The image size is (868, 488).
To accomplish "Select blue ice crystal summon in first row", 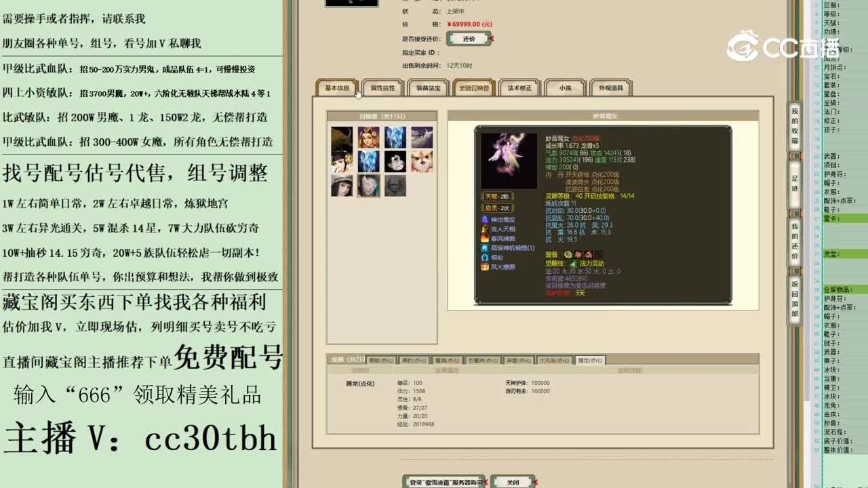I will 395,138.
